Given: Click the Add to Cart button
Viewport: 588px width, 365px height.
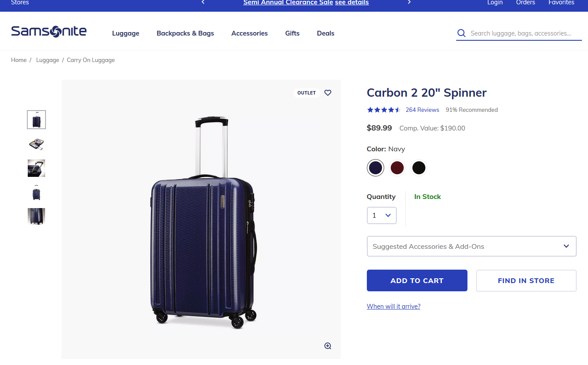Looking at the screenshot, I should click(417, 280).
